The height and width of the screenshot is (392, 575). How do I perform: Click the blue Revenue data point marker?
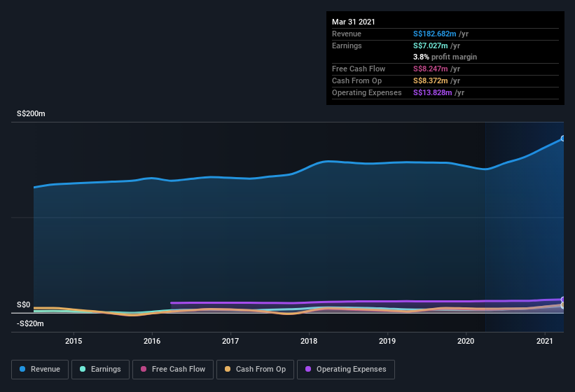[x=563, y=139]
